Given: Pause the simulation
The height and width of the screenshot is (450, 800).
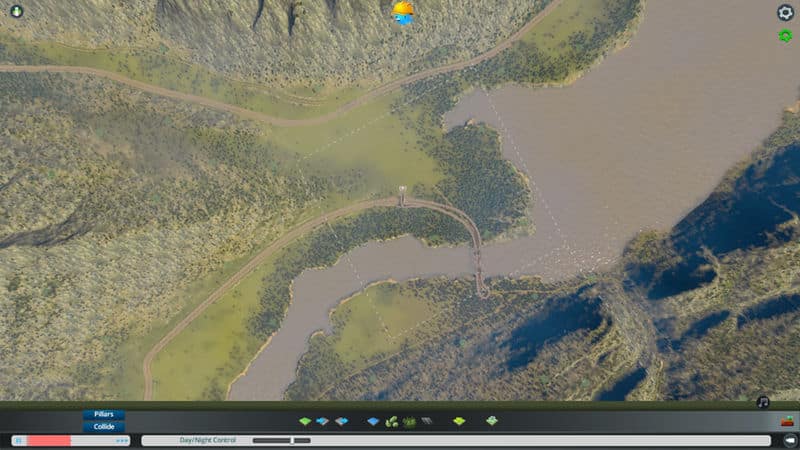Looking at the screenshot, I should point(18,440).
